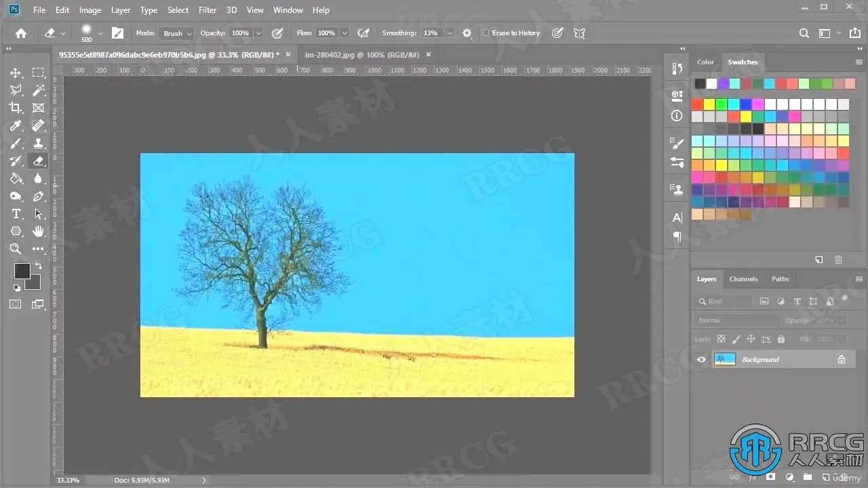
Task: Switch to the Channels tab
Action: point(743,279)
